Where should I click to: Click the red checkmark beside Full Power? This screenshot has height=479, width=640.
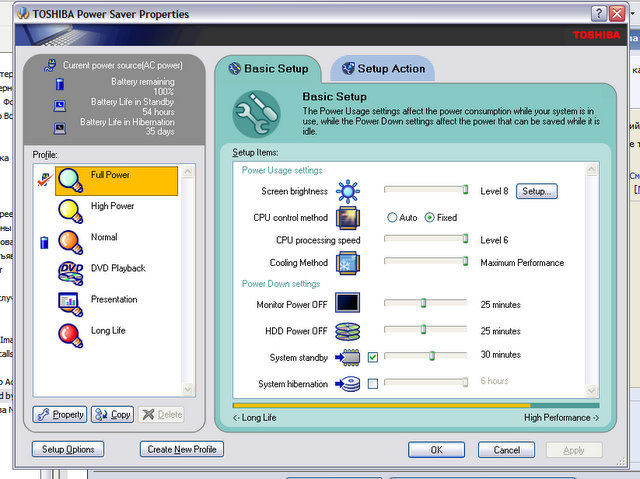pos(44,179)
